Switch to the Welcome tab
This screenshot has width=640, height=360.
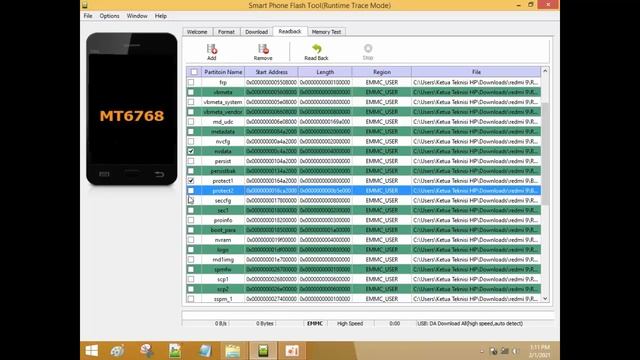[197, 32]
